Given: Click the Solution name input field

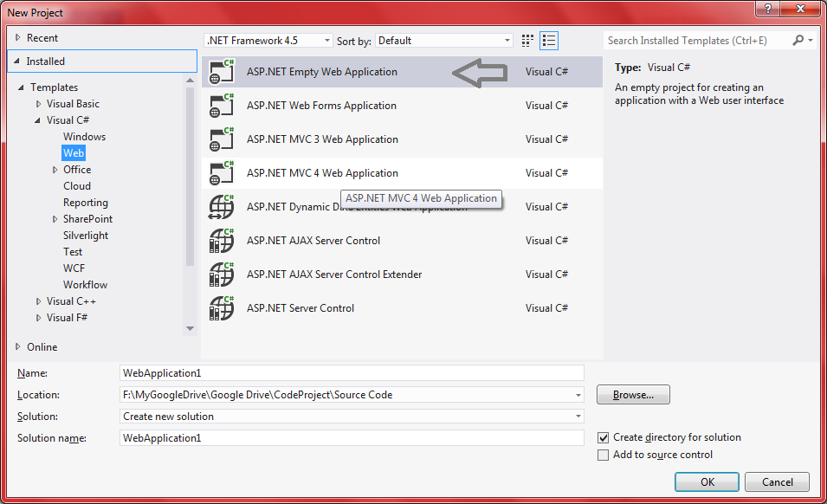Looking at the screenshot, I should [x=352, y=438].
